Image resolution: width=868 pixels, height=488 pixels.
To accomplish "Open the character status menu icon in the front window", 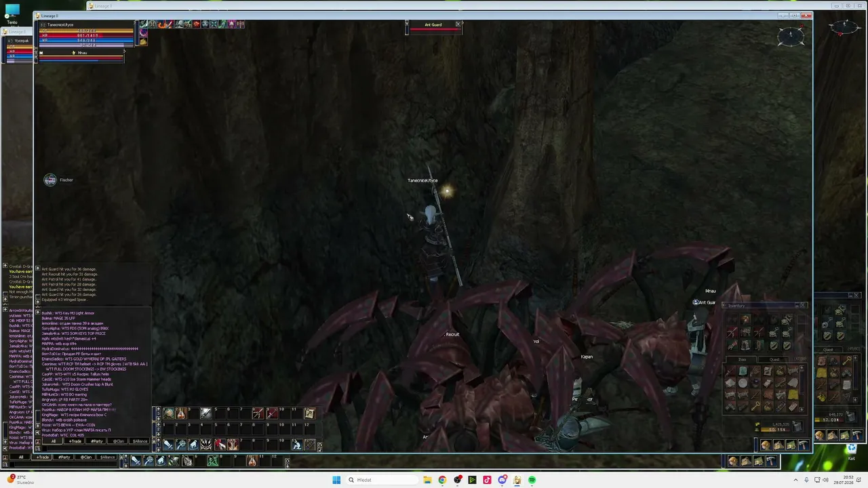I will click(x=766, y=445).
